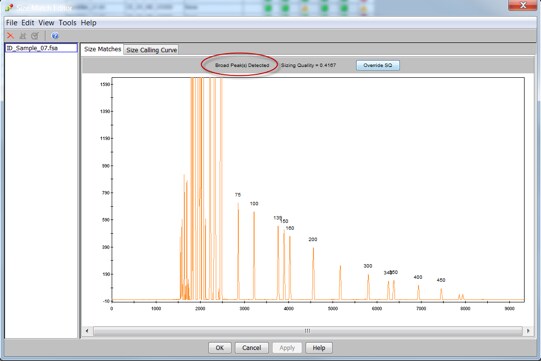The image size is (541, 361).
Task: Open the blue help icon in toolbar
Action: (55, 36)
